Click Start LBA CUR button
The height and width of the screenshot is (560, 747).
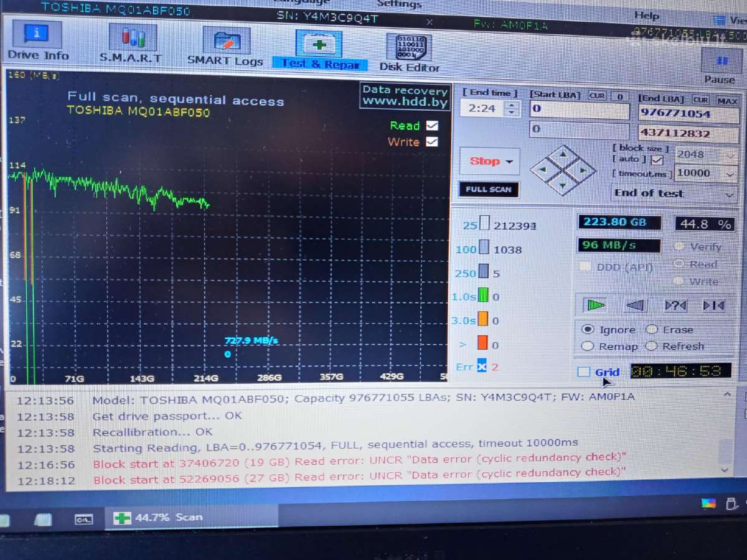point(598,96)
